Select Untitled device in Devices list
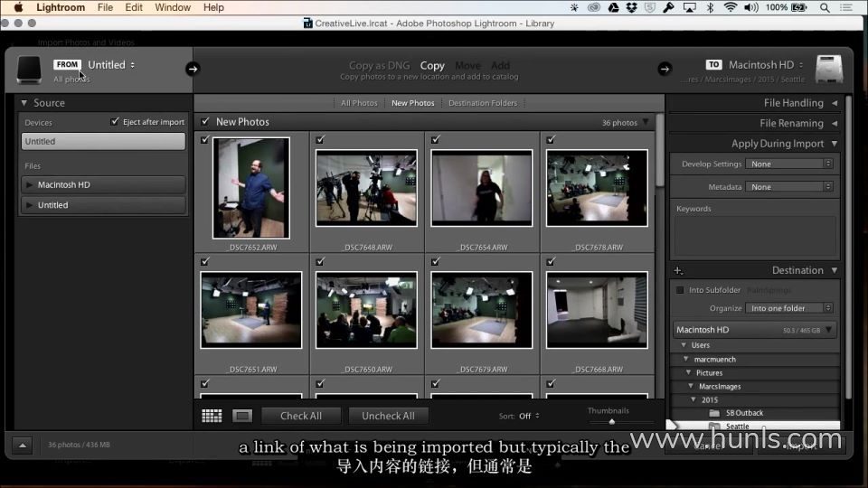 pos(103,141)
